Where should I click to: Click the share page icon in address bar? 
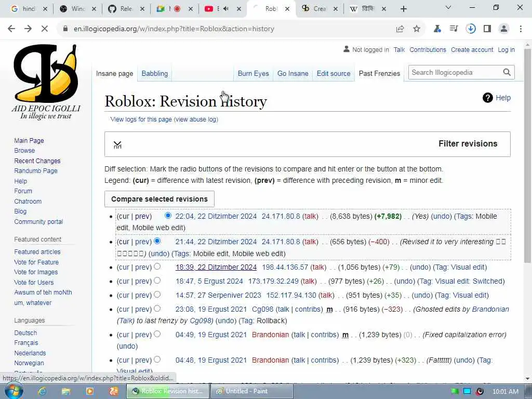[x=400, y=29]
